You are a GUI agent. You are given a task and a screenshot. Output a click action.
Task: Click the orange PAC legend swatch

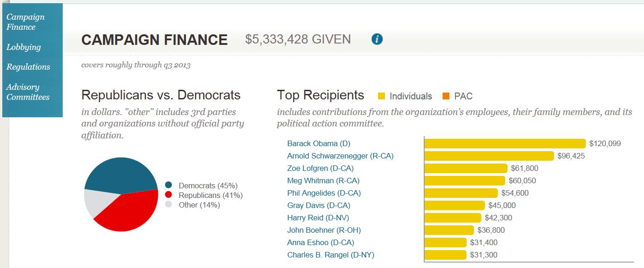(x=446, y=96)
